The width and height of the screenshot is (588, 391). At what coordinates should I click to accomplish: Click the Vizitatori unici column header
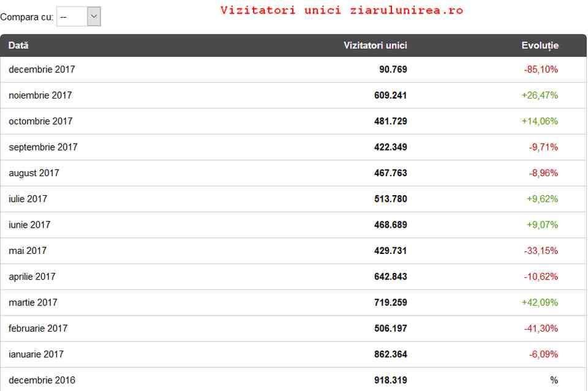pos(375,45)
